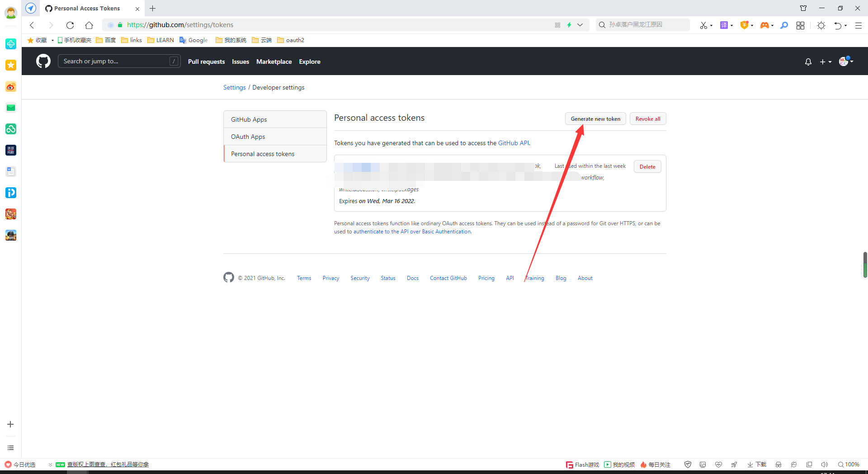The image size is (868, 474).
Task: Open the 手机收藏夹 bookmark
Action: tap(75, 40)
